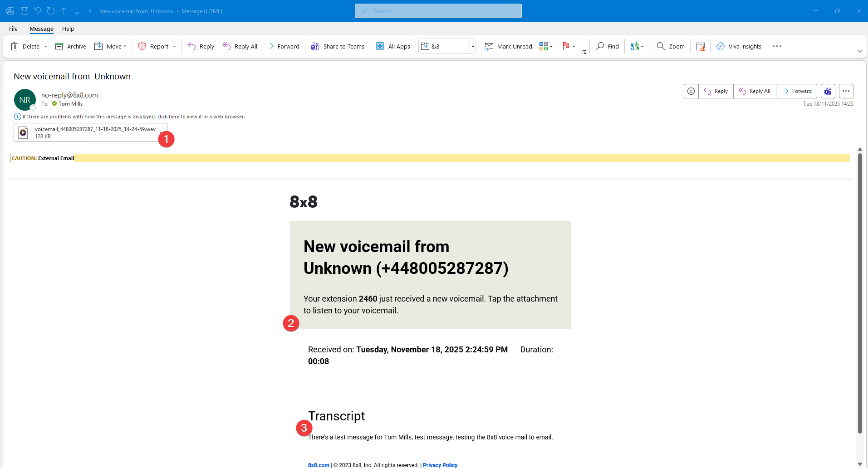This screenshot has width=868, height=468.
Task: Open More actions ellipsis in message header
Action: pyautogui.click(x=846, y=91)
